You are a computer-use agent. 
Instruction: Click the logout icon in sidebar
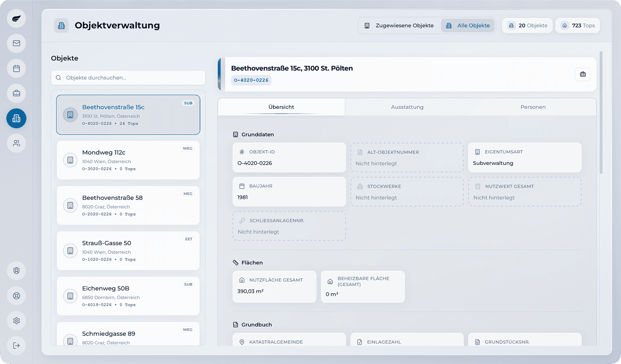pos(16,345)
